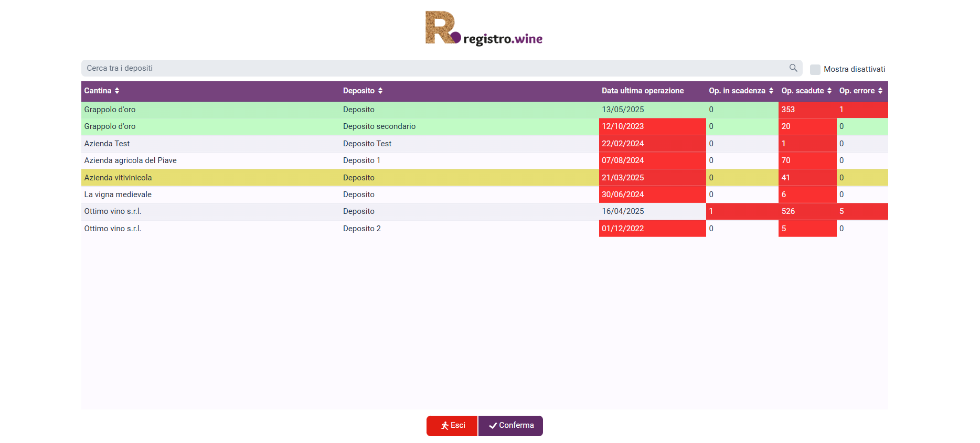Viewport: 980px width, 443px height.
Task: Click the 70 expired operations cell
Action: 807,160
